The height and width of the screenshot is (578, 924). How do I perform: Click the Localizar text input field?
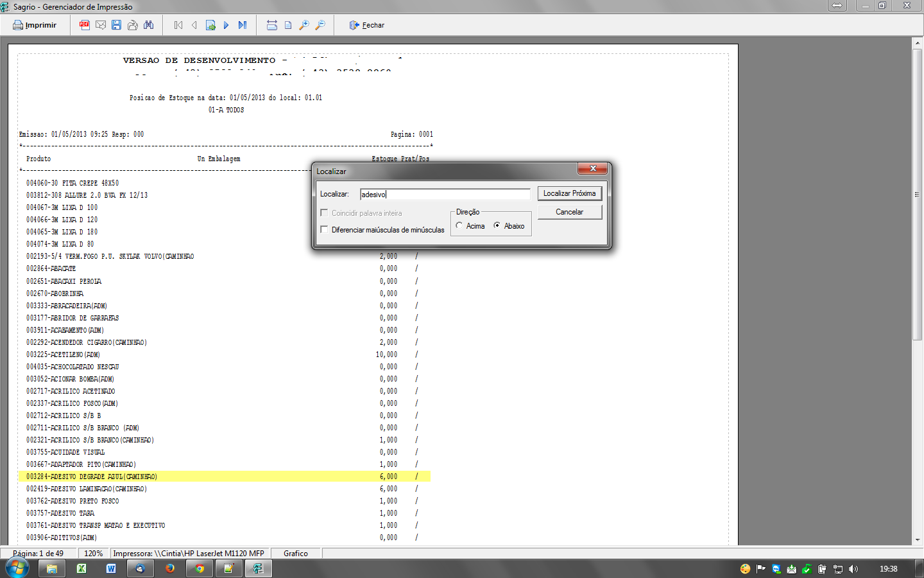tap(445, 194)
